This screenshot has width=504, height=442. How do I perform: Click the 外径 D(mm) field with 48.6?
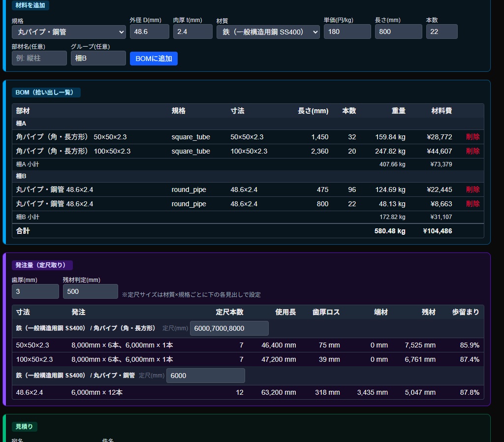click(x=150, y=32)
